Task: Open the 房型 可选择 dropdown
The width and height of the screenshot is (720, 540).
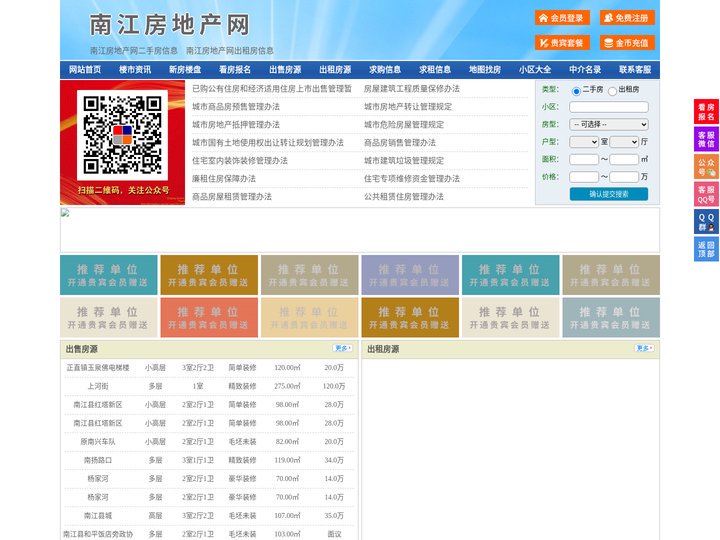Action: 609,124
